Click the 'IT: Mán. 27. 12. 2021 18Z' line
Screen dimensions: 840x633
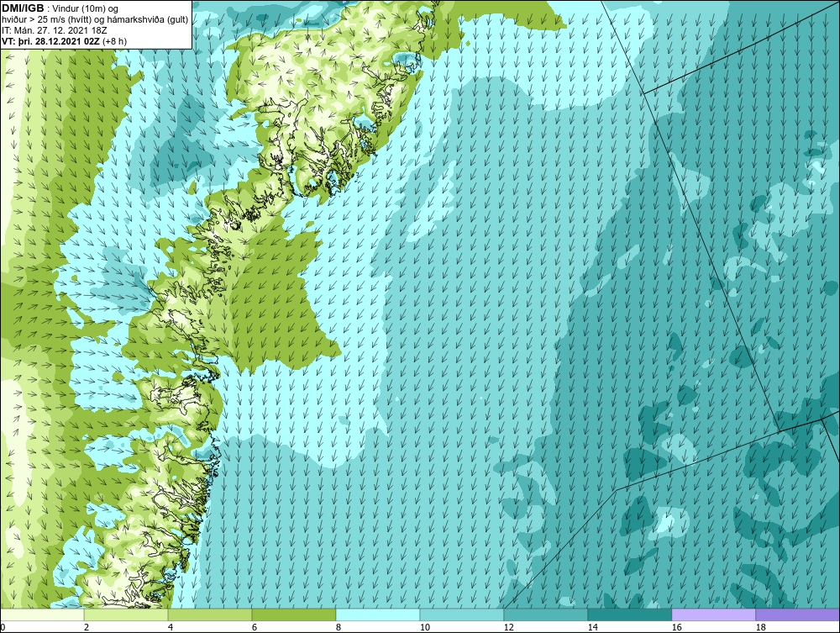click(55, 30)
